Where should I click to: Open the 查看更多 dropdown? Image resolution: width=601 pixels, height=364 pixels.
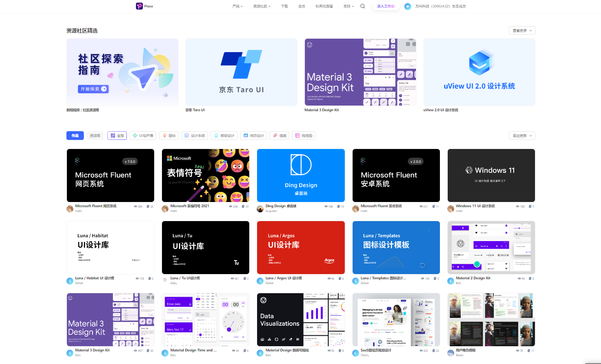tap(522, 30)
